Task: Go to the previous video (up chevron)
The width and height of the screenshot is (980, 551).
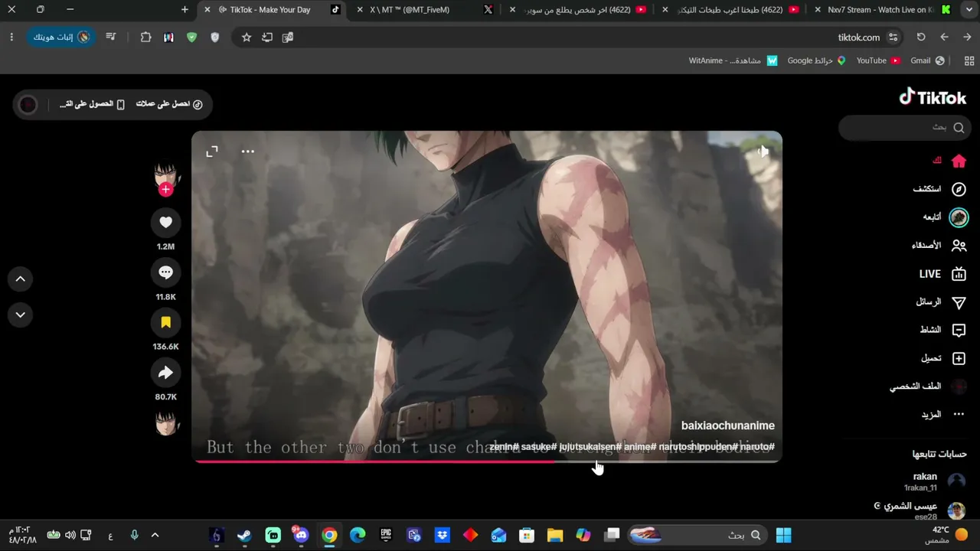Action: [x=21, y=279]
